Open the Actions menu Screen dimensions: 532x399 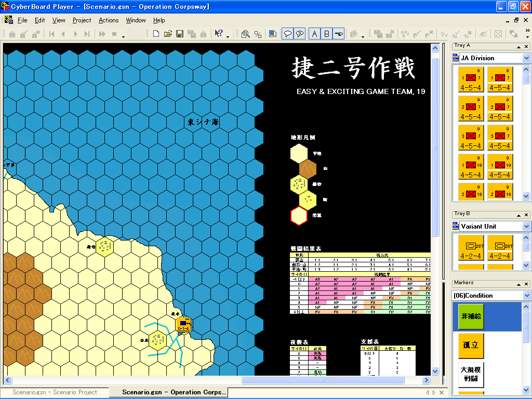[x=109, y=20]
